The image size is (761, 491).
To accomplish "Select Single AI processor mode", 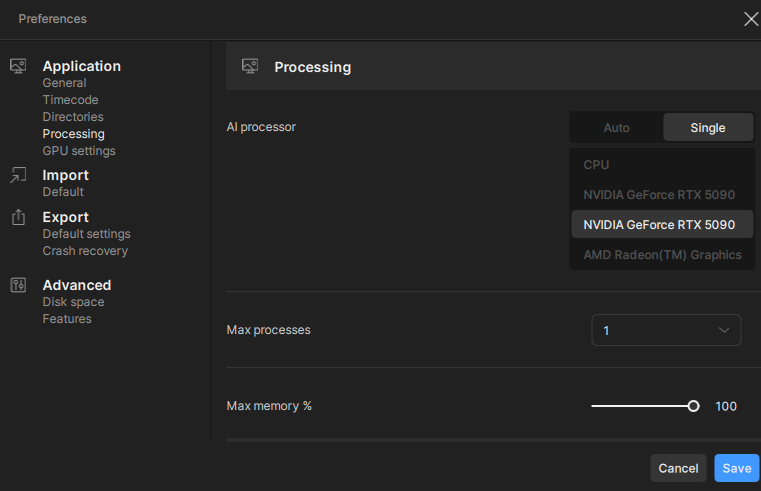I will tap(708, 128).
